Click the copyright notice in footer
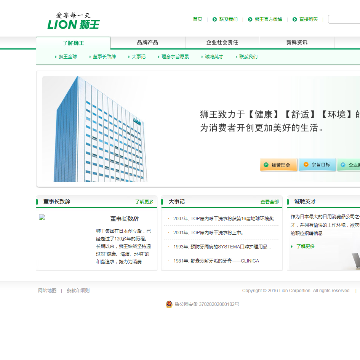Screen dimensions: 360x360 point(296,291)
